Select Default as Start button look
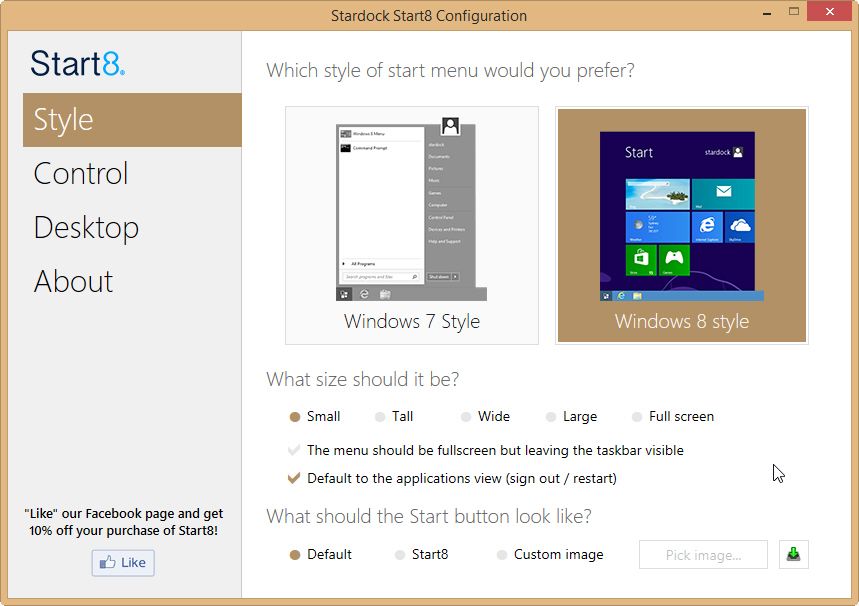The image size is (859, 606). click(x=296, y=554)
